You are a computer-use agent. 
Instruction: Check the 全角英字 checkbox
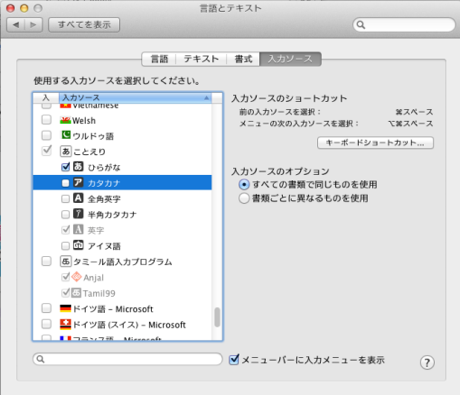coord(65,199)
